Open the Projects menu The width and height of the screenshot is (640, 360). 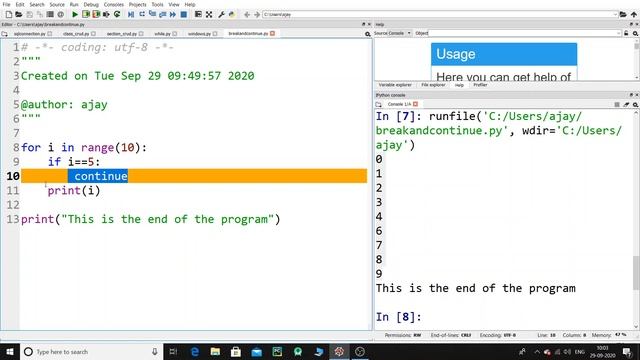138,4
